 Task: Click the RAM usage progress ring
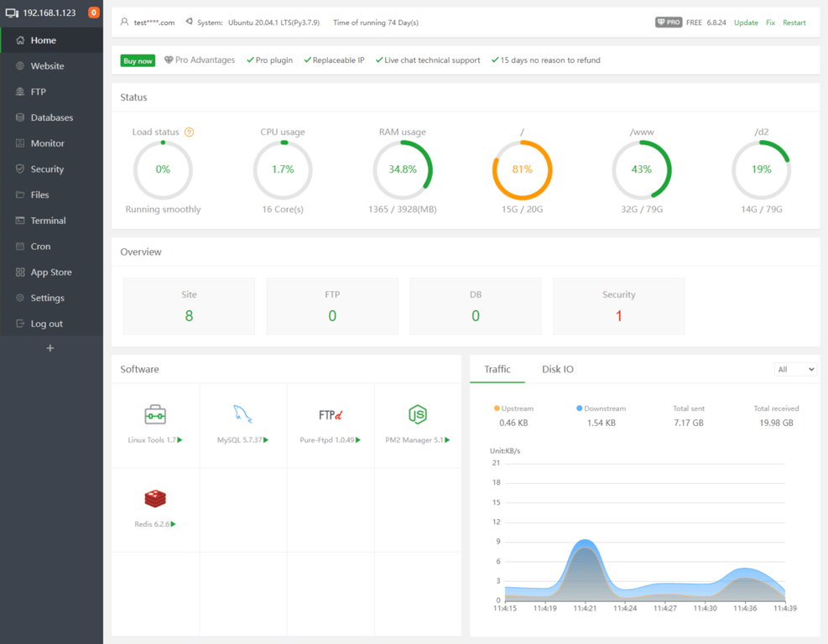click(x=403, y=169)
